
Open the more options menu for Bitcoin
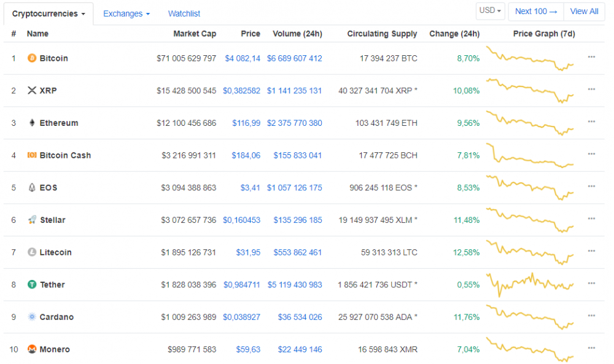click(x=591, y=57)
